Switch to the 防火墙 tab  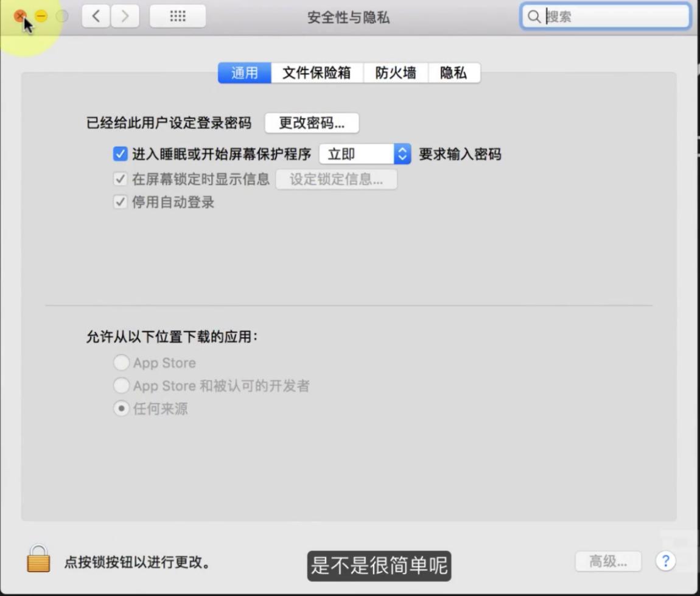(396, 72)
